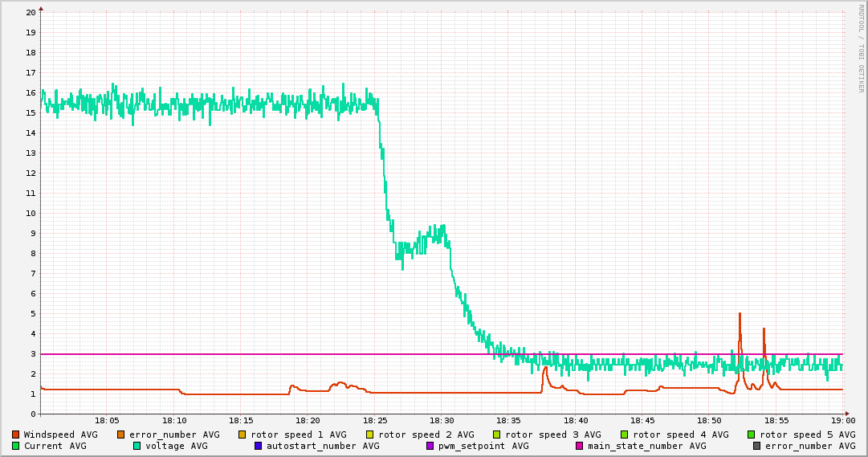The width and height of the screenshot is (868, 457).
Task: Click the orange error_number AVG legend swatch
Action: pos(121,435)
